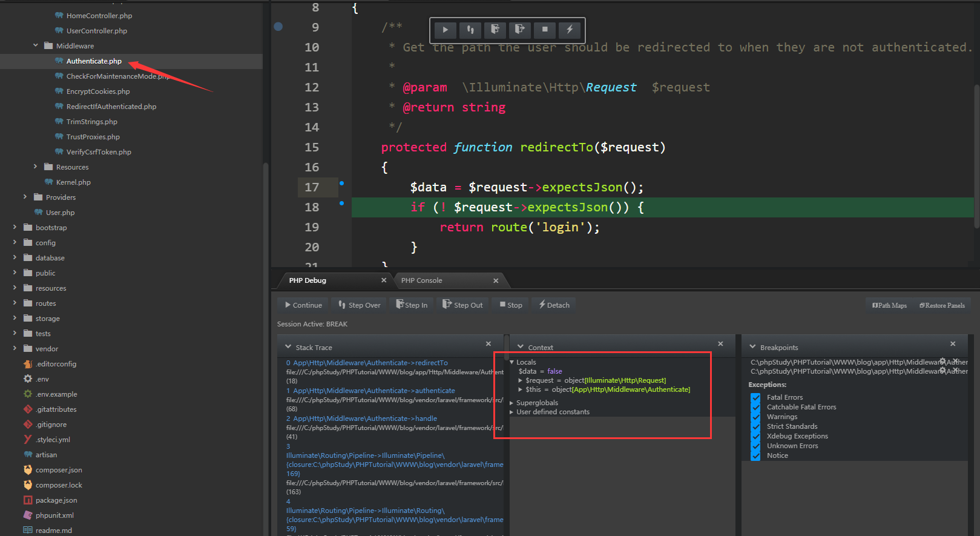Toggle the Warnings exception checkbox
This screenshot has height=536, width=980.
[755, 417]
